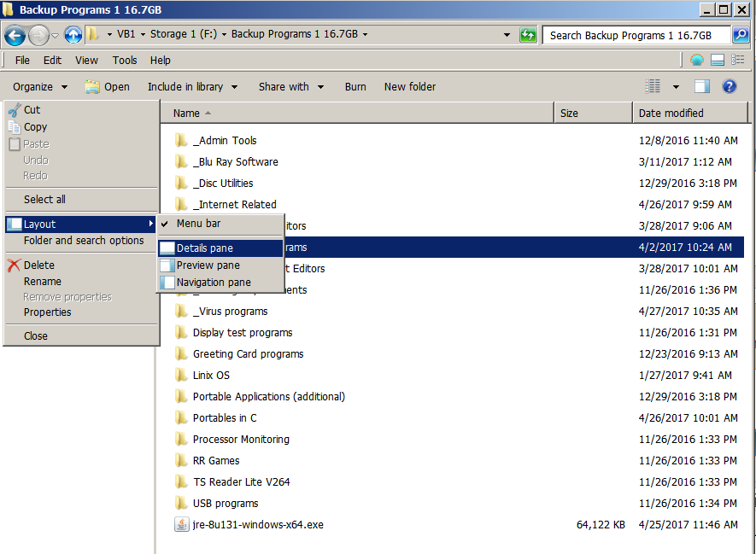
Task: Show the preview pane using toolbar icon
Action: click(x=701, y=86)
